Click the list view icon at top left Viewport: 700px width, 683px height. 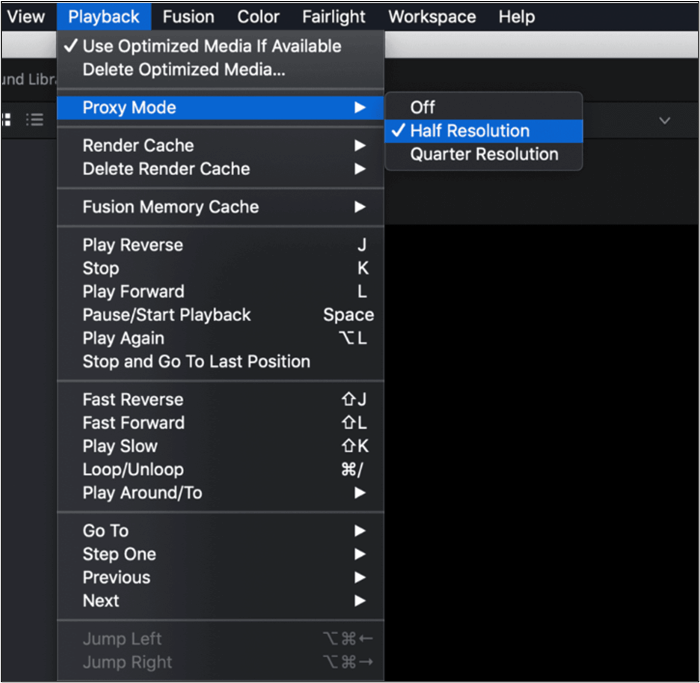click(x=35, y=120)
